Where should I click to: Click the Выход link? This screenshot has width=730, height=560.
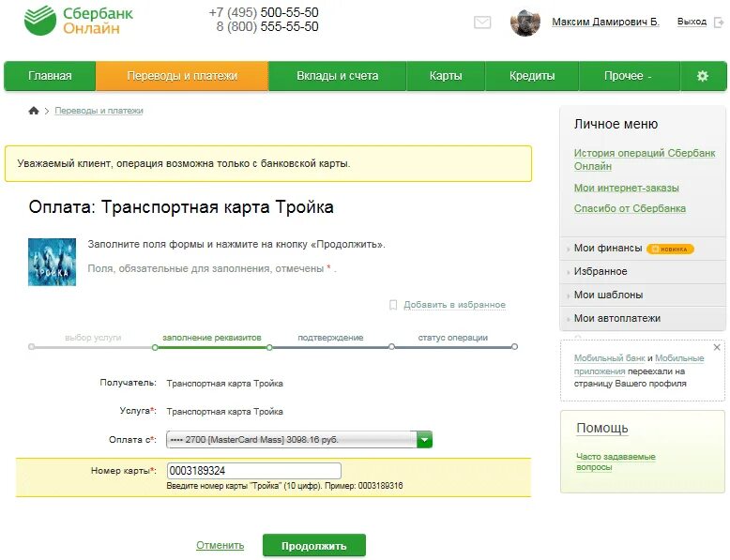[x=692, y=22]
